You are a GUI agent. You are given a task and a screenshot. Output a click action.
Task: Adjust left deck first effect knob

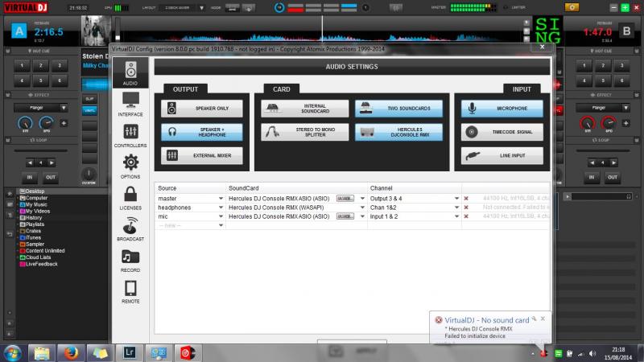tap(25, 123)
